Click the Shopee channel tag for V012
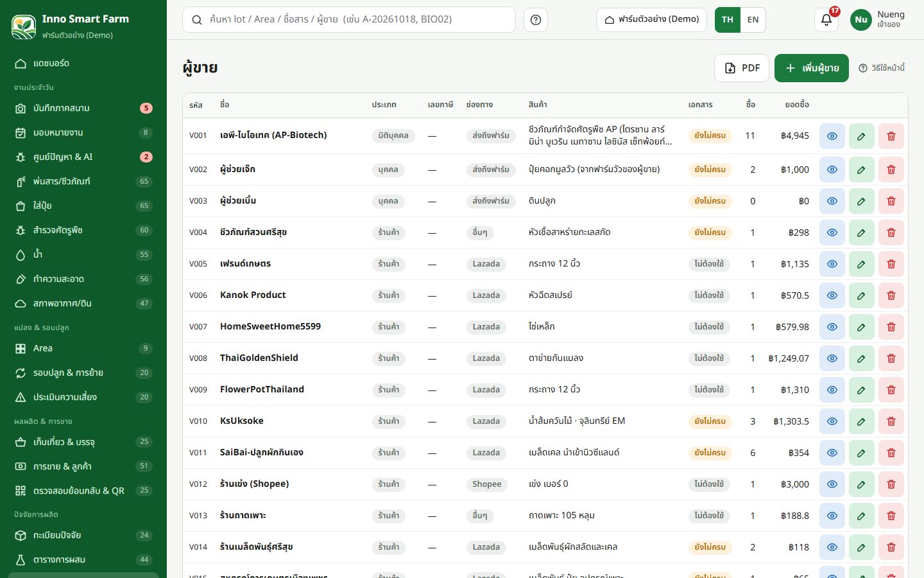This screenshot has width=924, height=578. tap(487, 485)
